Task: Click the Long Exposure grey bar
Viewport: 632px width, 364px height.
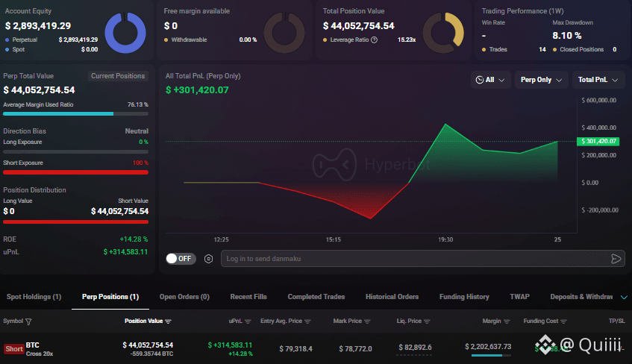Action: coord(76,152)
